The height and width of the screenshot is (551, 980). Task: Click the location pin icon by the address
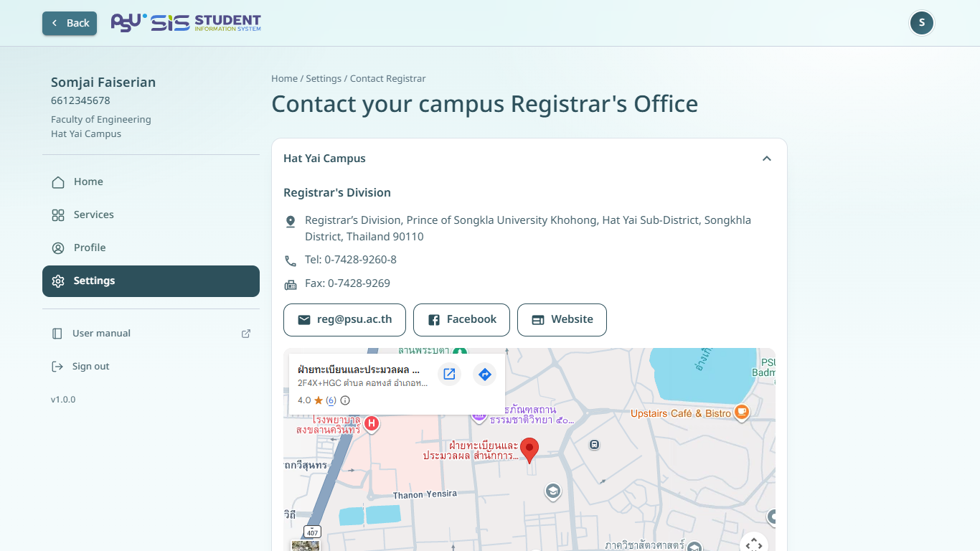point(291,222)
